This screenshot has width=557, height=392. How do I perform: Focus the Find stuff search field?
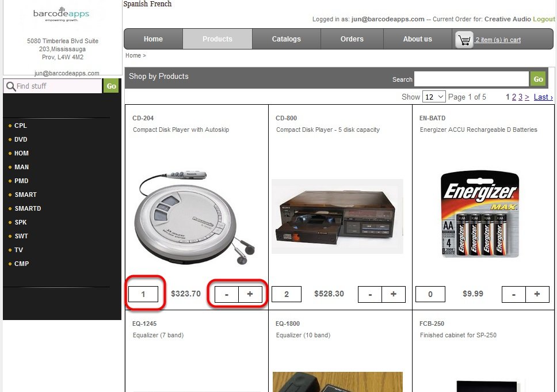(x=52, y=86)
